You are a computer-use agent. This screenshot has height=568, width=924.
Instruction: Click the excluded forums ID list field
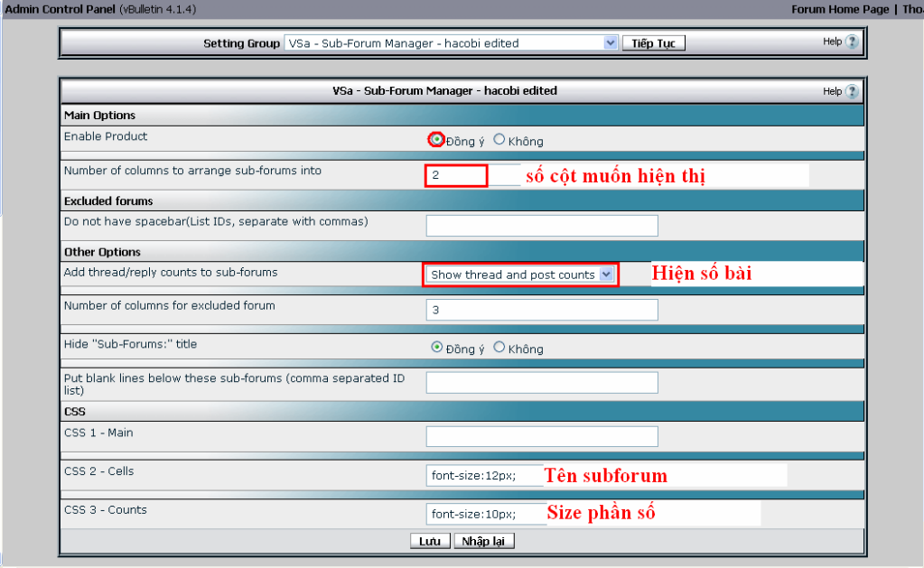(x=542, y=226)
